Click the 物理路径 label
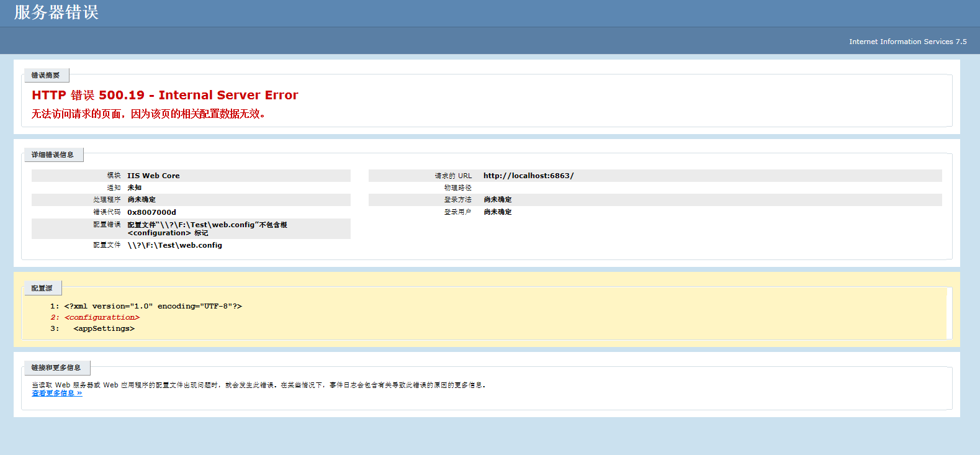Image resolution: width=980 pixels, height=455 pixels. tap(457, 187)
